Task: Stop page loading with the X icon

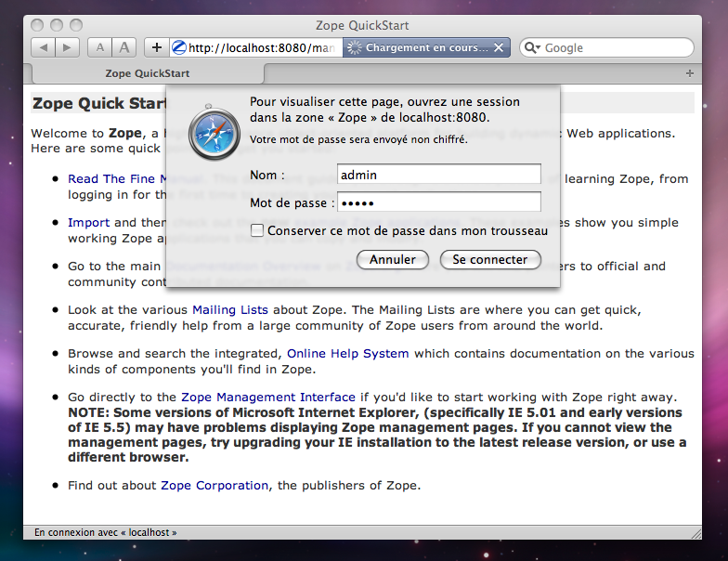Action: point(499,47)
